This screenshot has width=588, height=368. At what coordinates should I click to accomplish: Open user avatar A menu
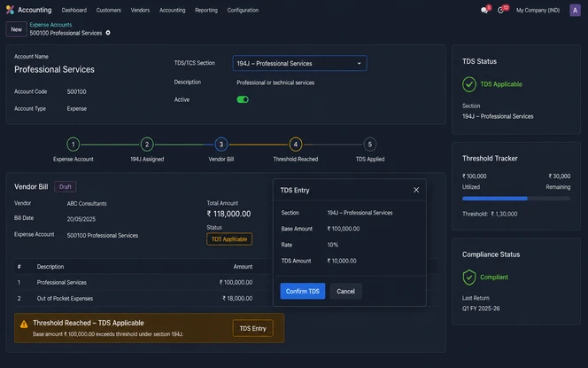point(575,10)
